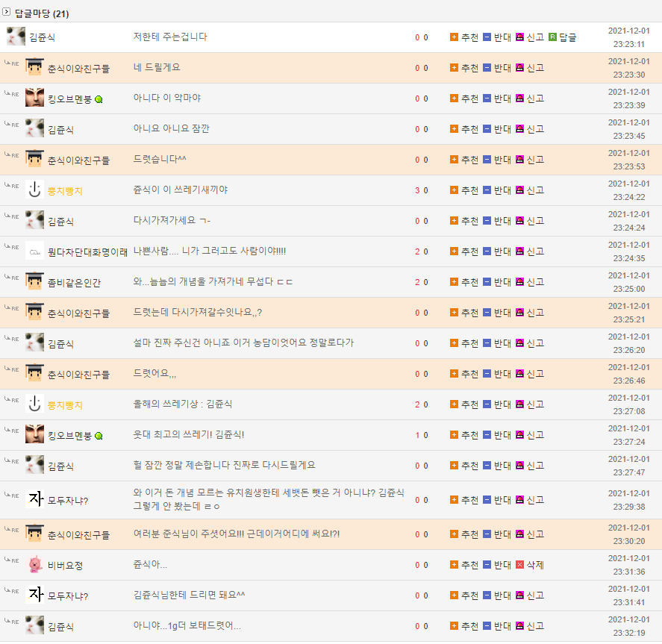Collapse the 답글마당 (21) section arrow
The width and height of the screenshot is (662, 644).
(x=7, y=13)
